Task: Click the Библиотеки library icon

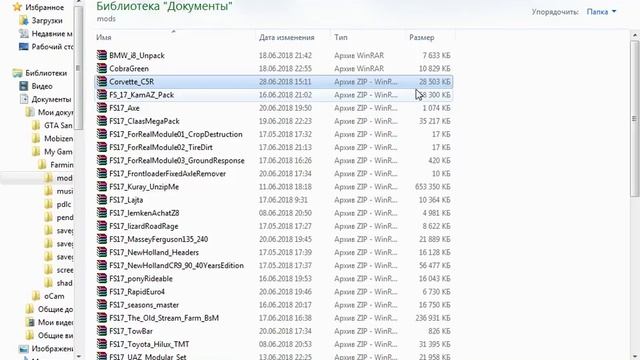Action: click(17, 73)
